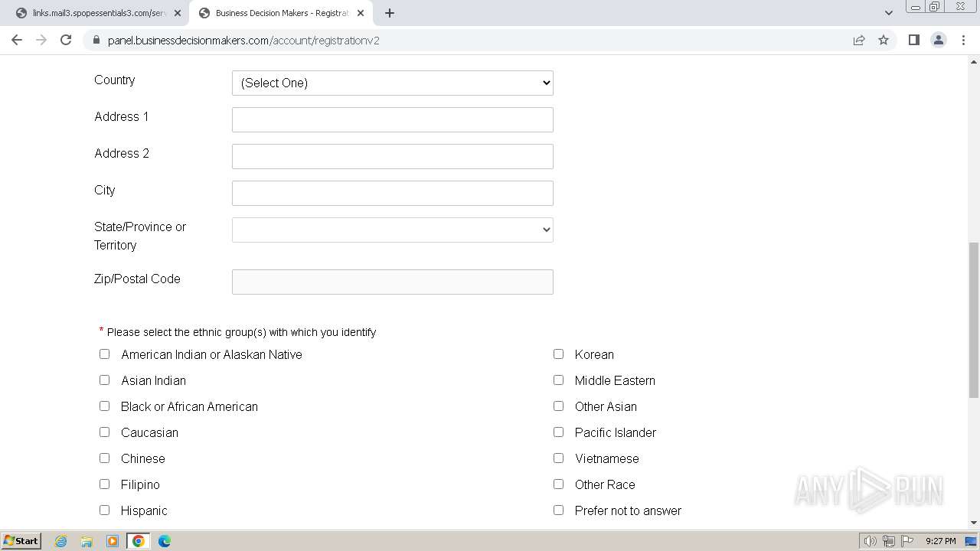Click the page vertical scrollbar thumb
The width and height of the screenshot is (980, 551).
[x=973, y=320]
